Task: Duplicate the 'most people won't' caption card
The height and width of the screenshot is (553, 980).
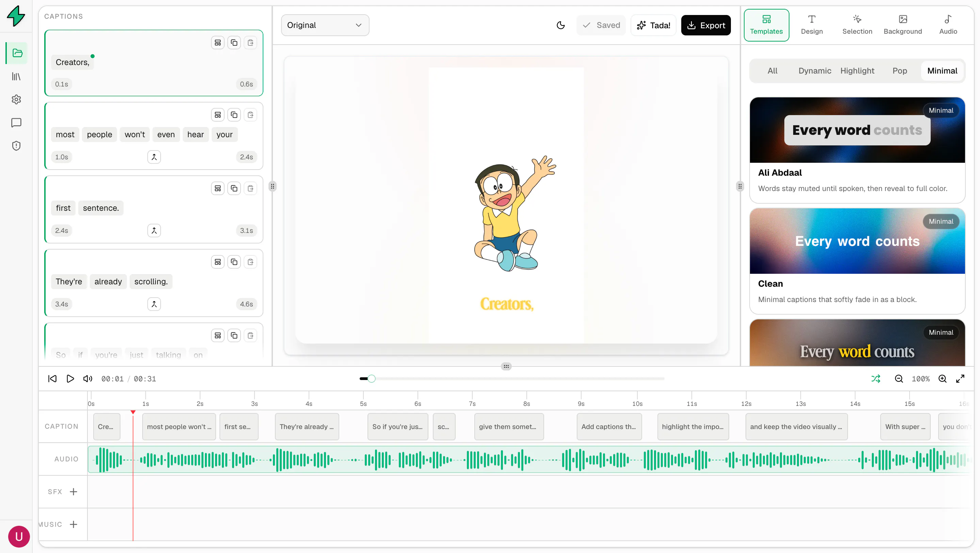Action: 234,114
